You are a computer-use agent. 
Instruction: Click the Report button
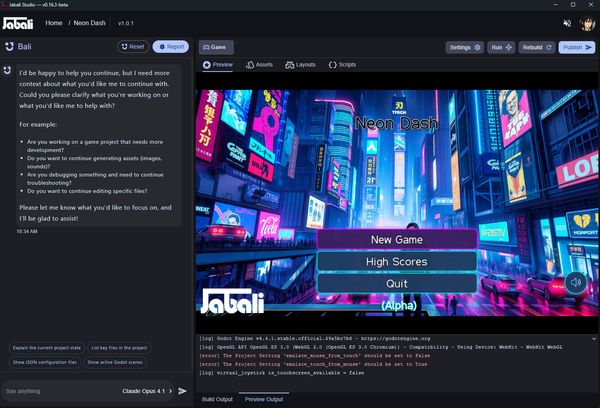pos(170,46)
